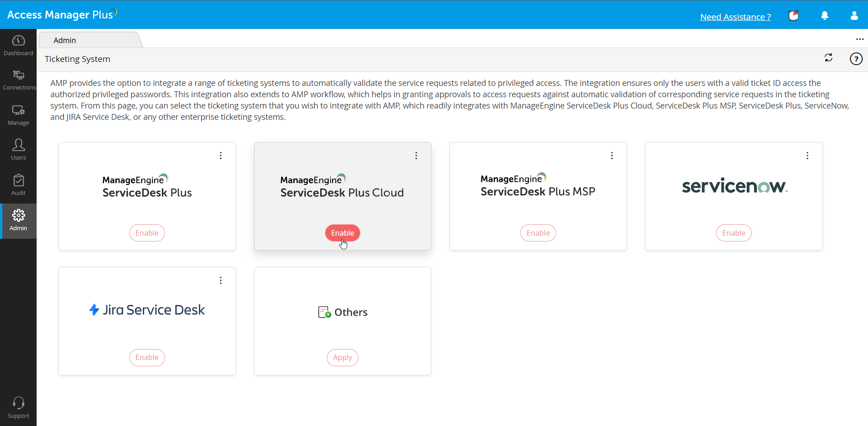Image resolution: width=868 pixels, height=426 pixels.
Task: Click the ManageEngine ServiceDesk Plus logo
Action: pos(147,186)
